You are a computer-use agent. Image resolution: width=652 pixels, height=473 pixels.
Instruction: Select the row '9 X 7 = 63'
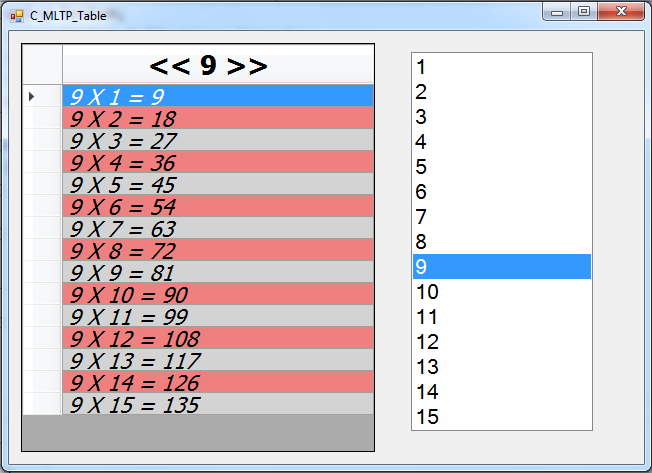218,228
